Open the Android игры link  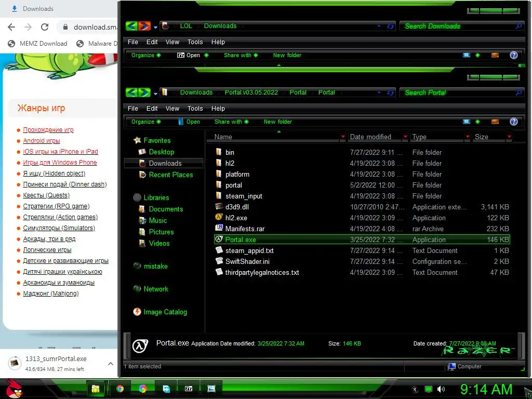click(42, 140)
